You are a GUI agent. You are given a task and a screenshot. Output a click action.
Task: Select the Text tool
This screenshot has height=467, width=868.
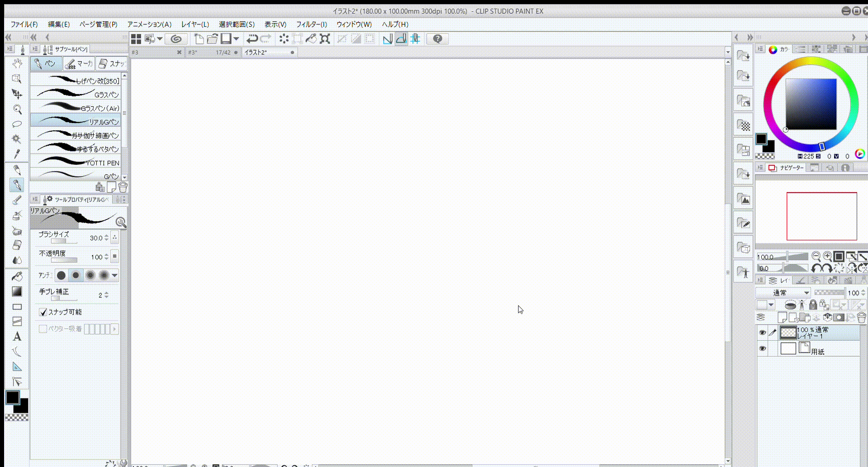pos(17,337)
